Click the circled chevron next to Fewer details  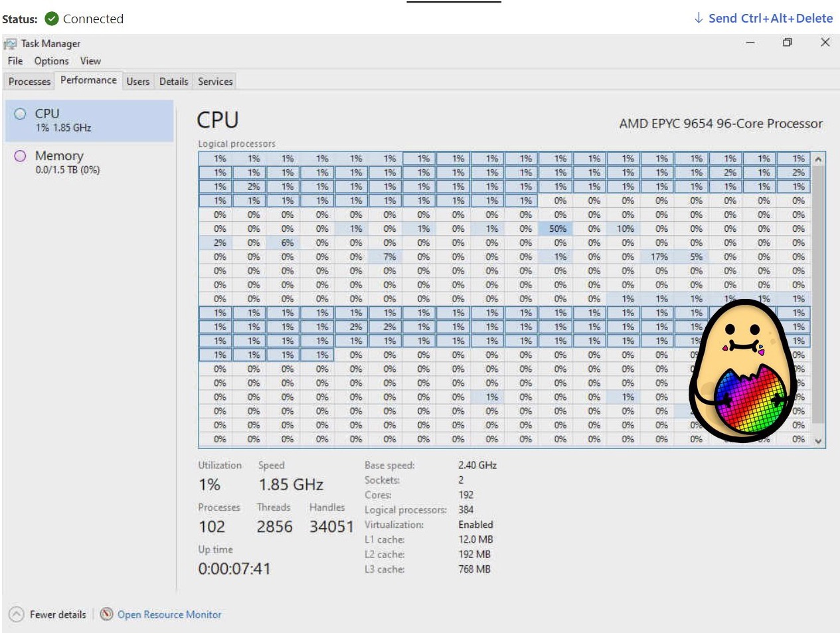(15, 614)
